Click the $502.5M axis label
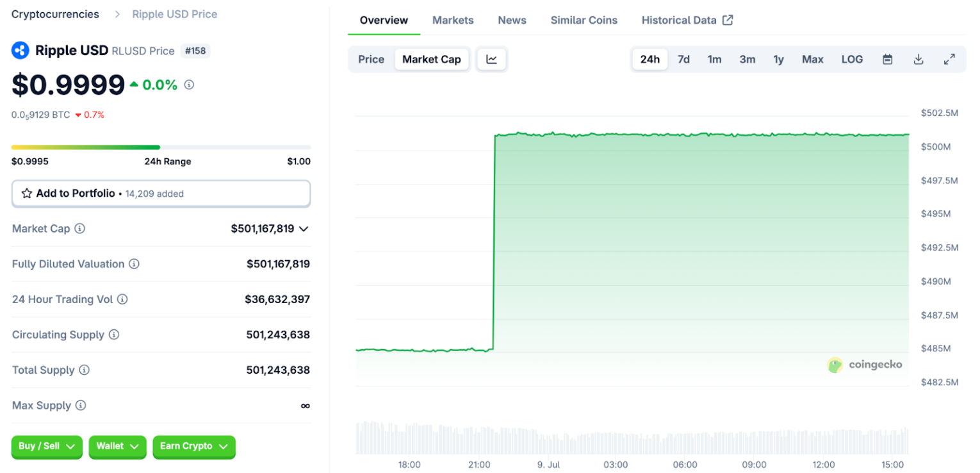Image resolution: width=980 pixels, height=473 pixels. click(940, 113)
